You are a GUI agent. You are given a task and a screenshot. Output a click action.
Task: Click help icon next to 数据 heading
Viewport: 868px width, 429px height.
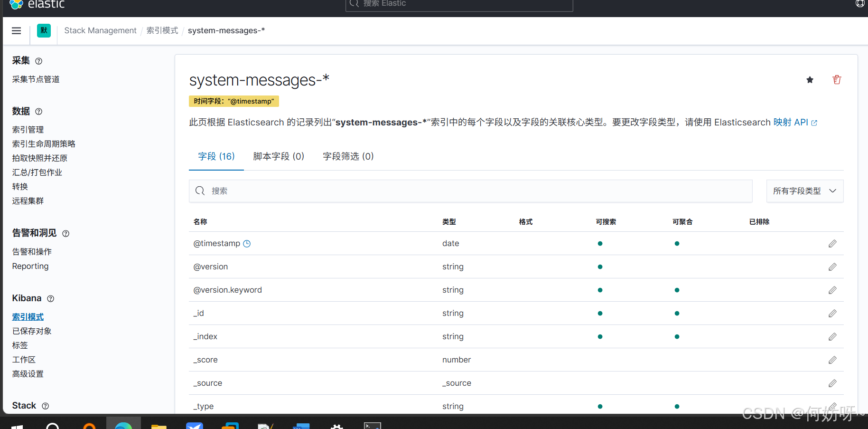39,112
